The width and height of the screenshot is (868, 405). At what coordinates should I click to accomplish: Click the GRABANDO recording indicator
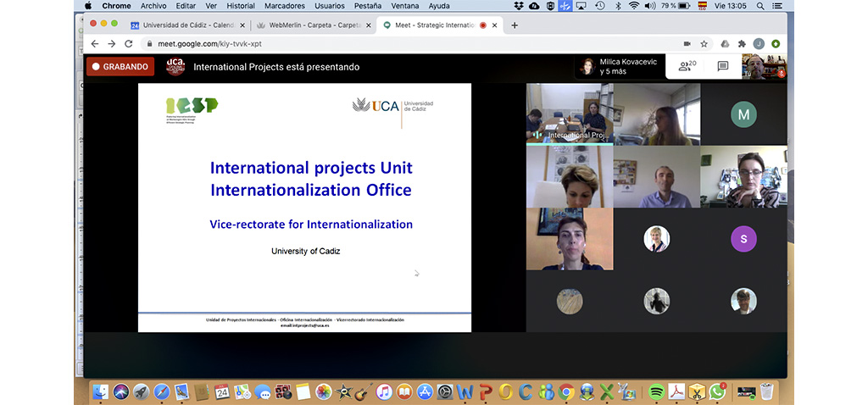[120, 66]
